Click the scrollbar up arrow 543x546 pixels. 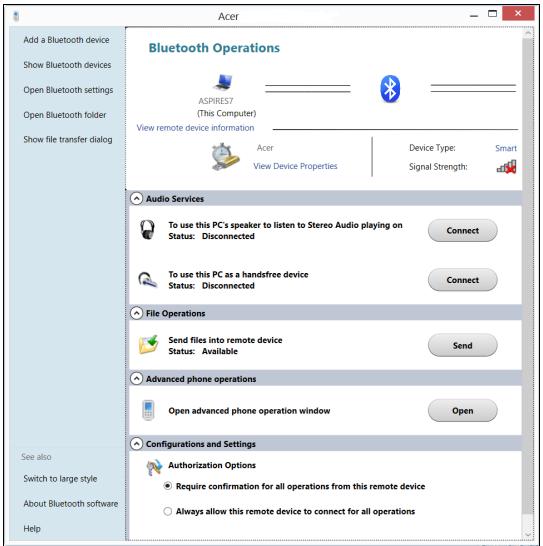528,33
